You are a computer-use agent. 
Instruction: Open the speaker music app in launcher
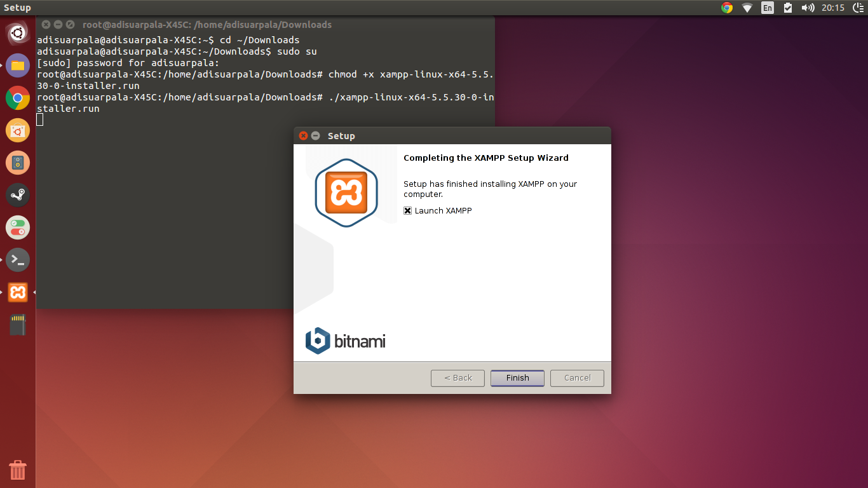(x=18, y=163)
